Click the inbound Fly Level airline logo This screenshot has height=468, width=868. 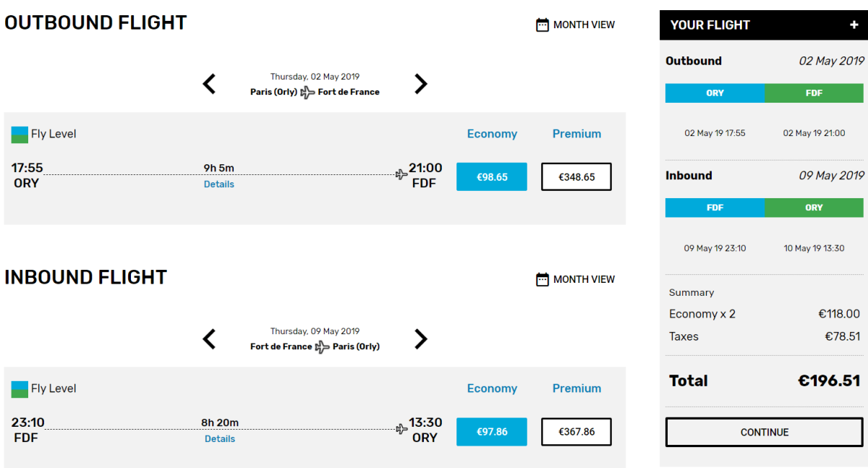20,389
